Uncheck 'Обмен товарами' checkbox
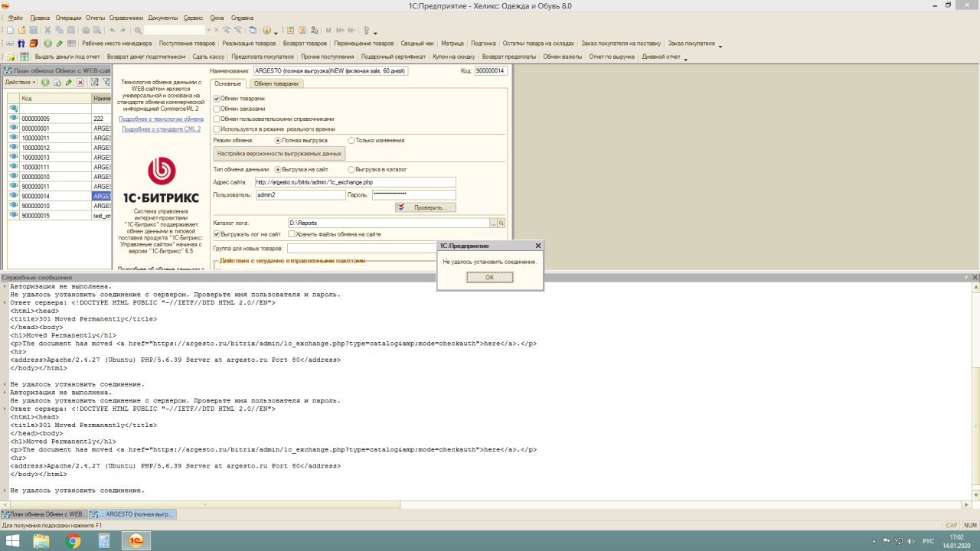980x551 pixels. (x=217, y=99)
